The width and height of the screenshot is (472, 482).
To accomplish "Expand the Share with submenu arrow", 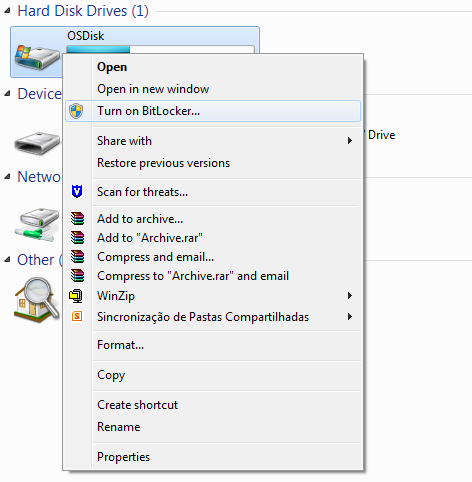I will pyautogui.click(x=349, y=141).
